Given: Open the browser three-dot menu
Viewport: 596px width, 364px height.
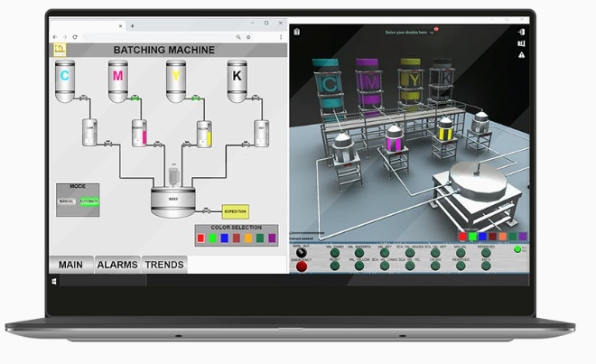Looking at the screenshot, I should [281, 37].
